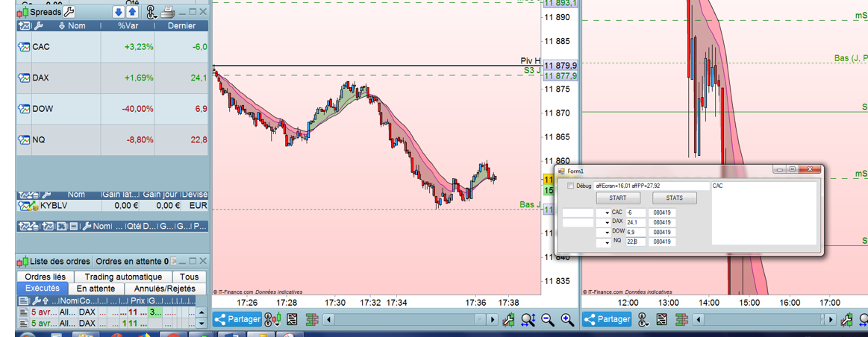This screenshot has height=337, width=868.
Task: Click the printer icon in Spreads panel
Action: coord(168,12)
